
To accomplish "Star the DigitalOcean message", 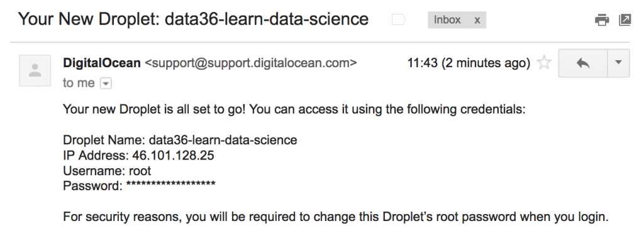I will point(544,63).
